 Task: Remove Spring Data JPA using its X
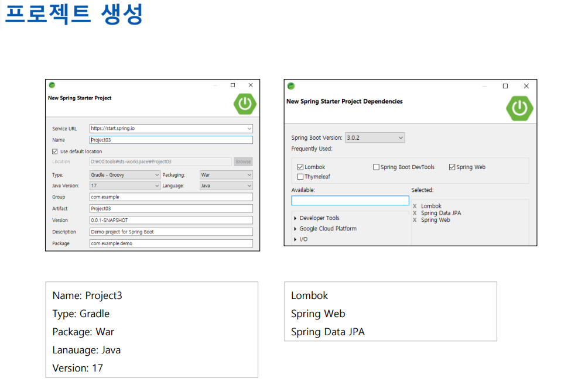tap(415, 213)
